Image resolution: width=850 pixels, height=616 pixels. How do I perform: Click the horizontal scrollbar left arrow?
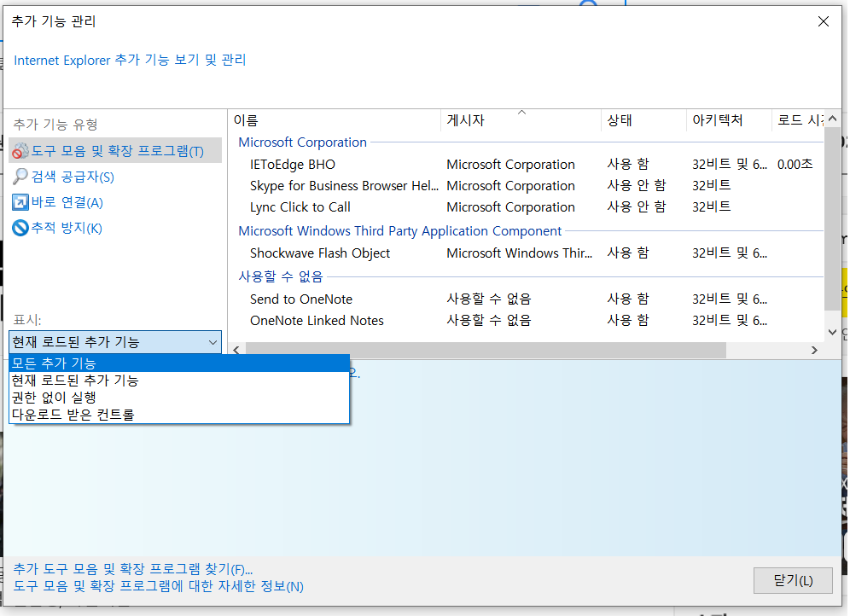pyautogui.click(x=236, y=350)
